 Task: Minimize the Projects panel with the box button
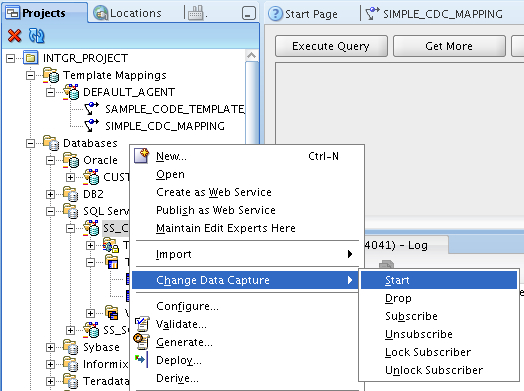pos(248,13)
